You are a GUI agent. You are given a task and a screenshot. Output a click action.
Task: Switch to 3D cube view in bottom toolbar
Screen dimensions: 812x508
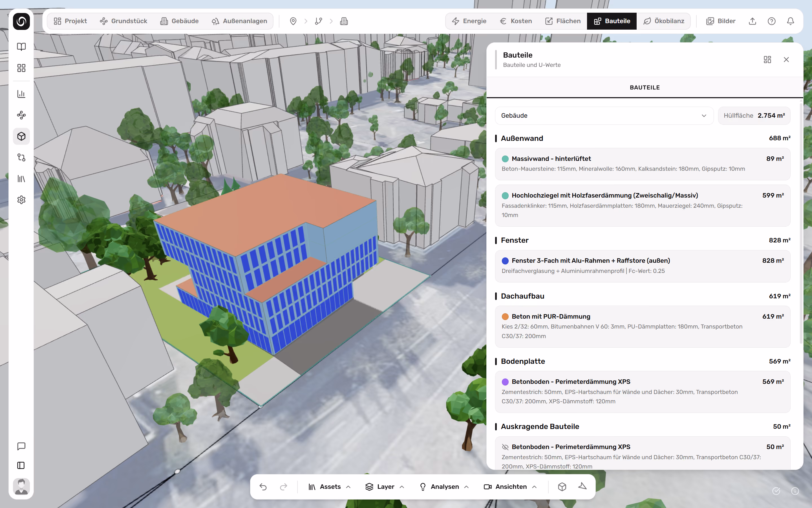click(562, 487)
